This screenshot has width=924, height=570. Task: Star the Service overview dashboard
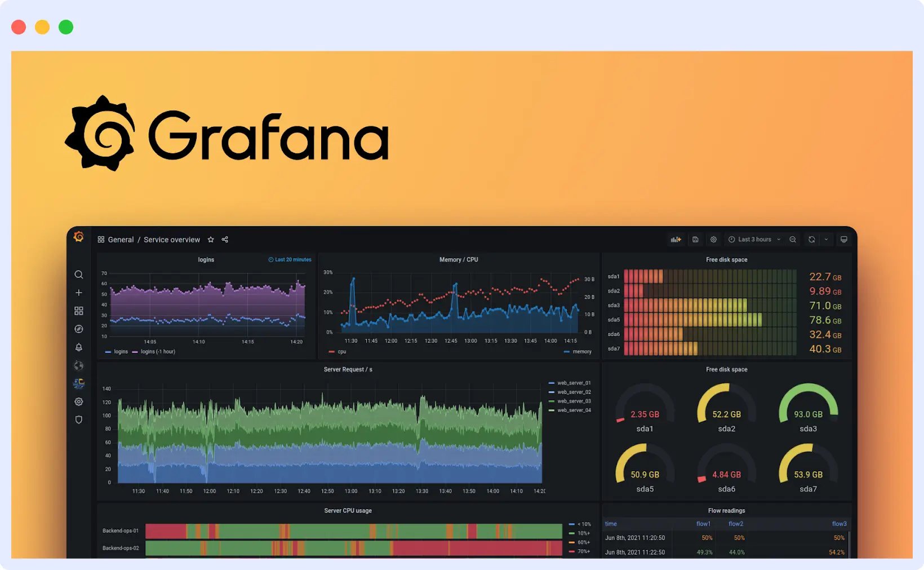pyautogui.click(x=210, y=239)
